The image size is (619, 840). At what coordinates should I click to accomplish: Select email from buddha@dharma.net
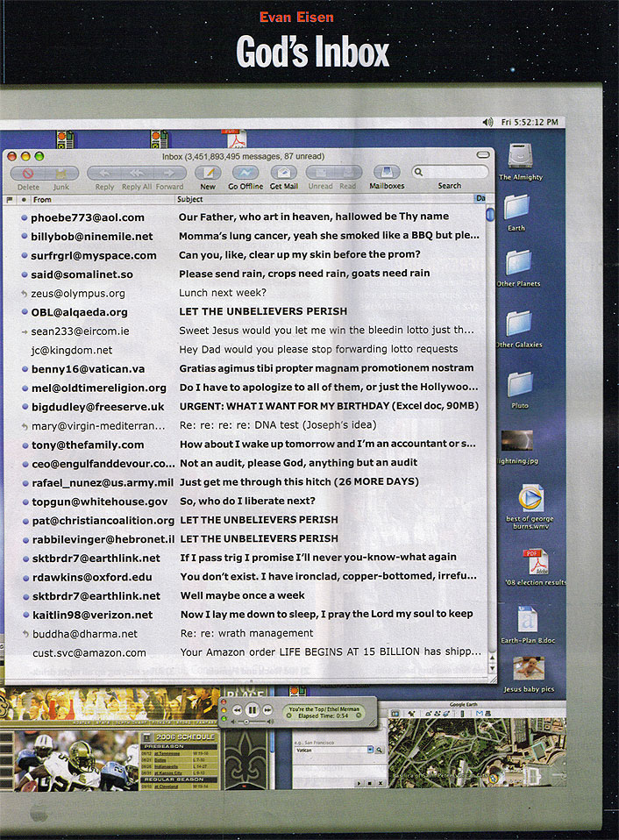point(245,634)
